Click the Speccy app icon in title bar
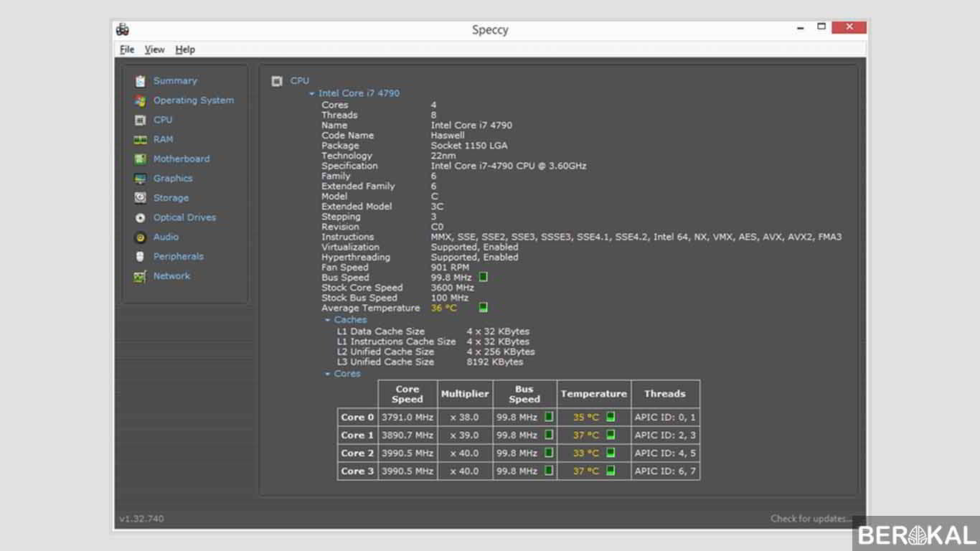Screen dimensions: 980x551 tap(123, 29)
